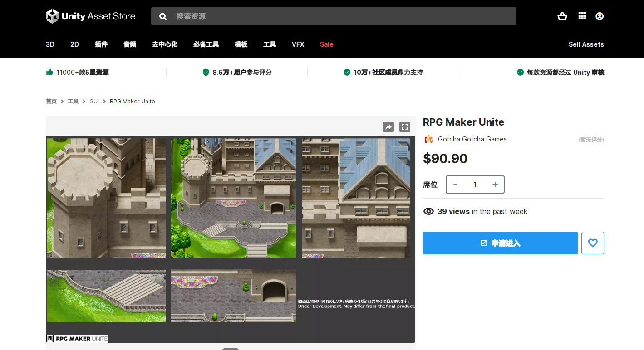Viewport: 644px width, 350px height.
Task: Go to 工具 breadcrumb link
Action: click(x=73, y=102)
